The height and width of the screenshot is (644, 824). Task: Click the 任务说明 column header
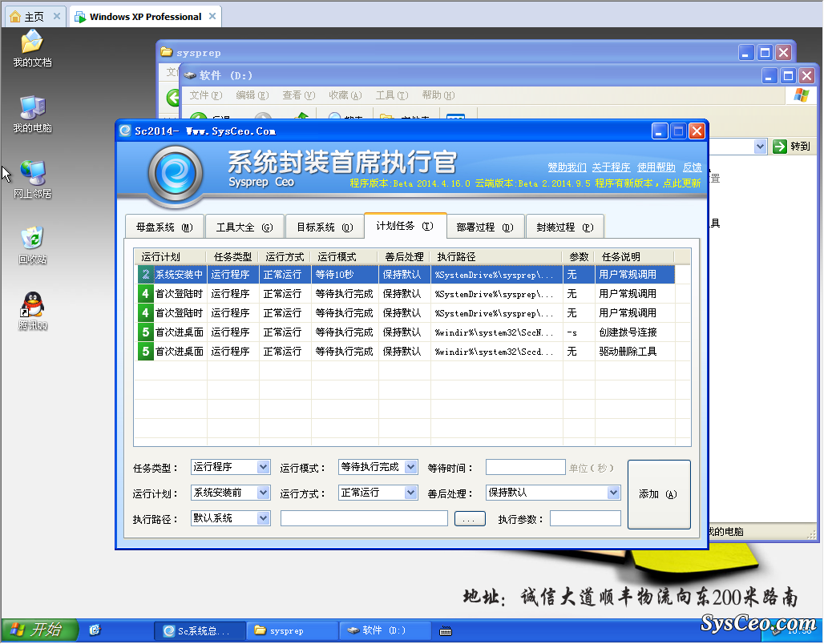(x=634, y=257)
